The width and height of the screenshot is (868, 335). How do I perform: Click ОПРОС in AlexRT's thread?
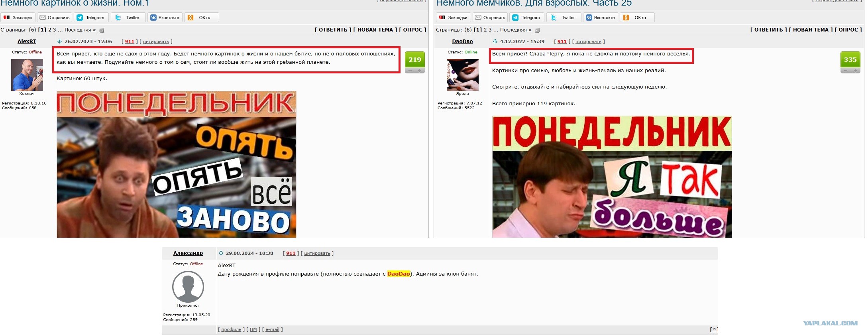point(412,30)
